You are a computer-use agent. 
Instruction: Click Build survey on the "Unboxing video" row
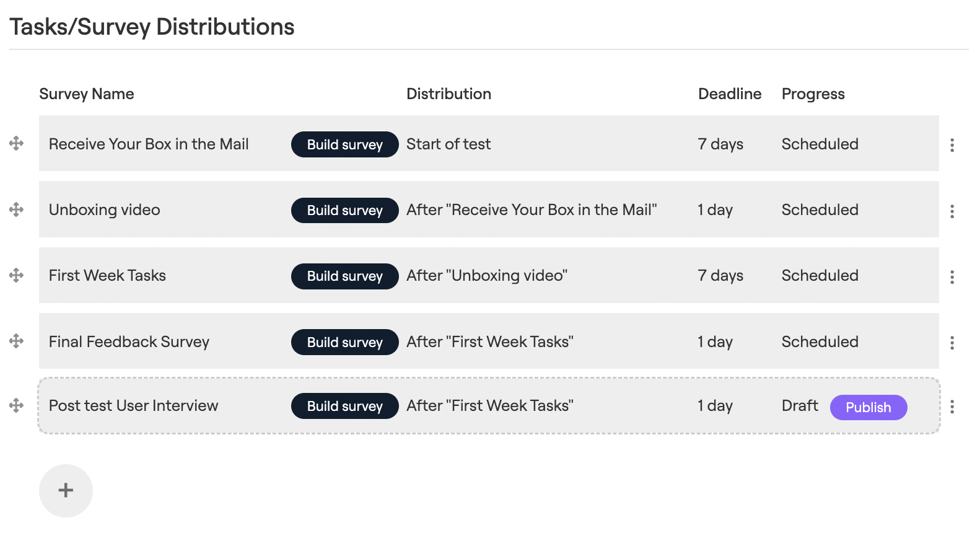pyautogui.click(x=344, y=210)
